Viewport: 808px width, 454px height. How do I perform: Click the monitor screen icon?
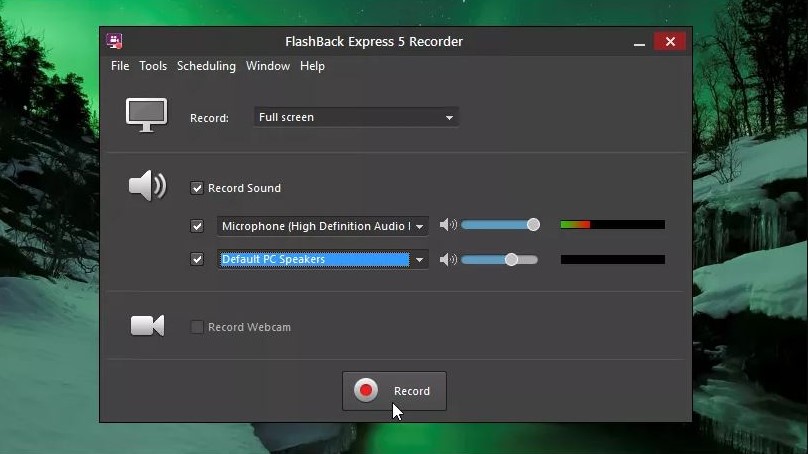[x=146, y=115]
